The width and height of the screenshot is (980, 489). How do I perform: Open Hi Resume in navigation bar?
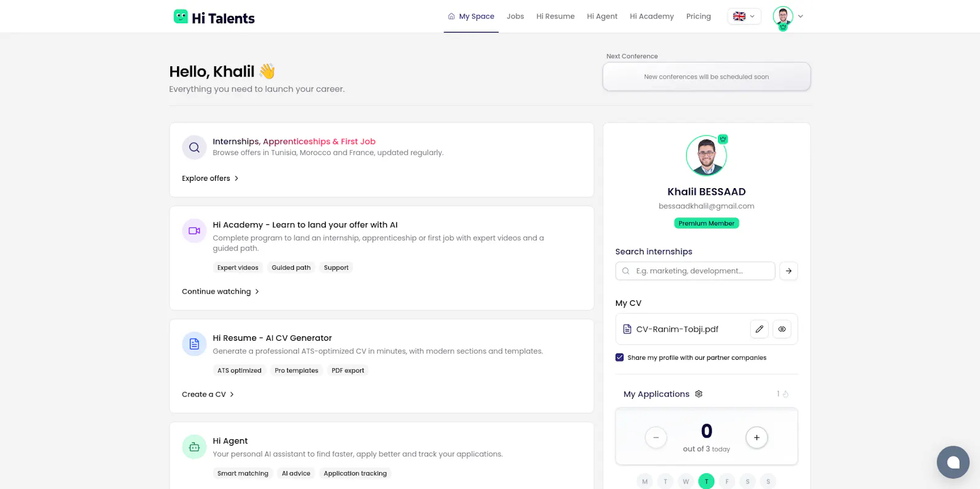556,17
